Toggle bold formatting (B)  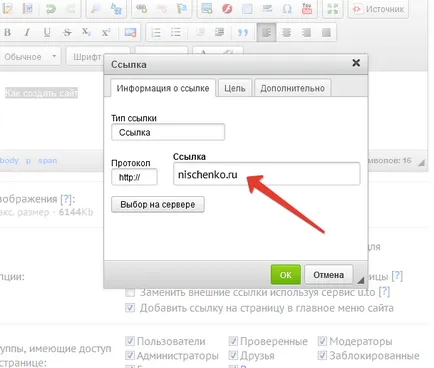click(7, 32)
